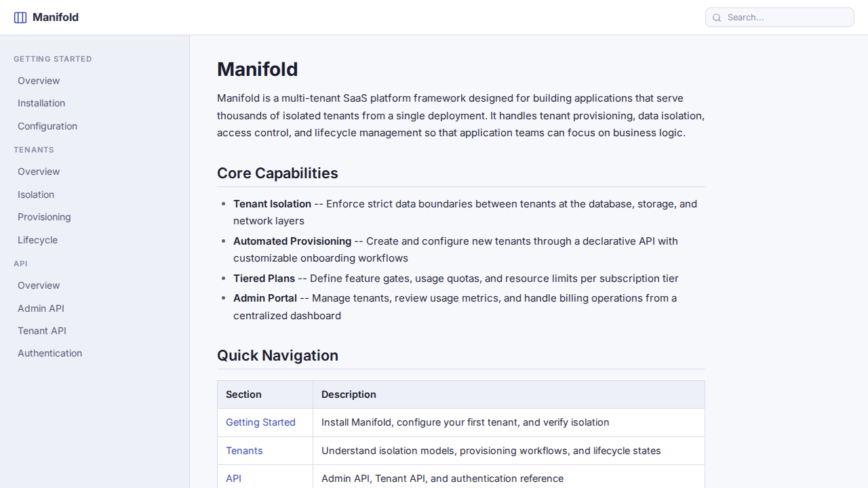
Task: Click the Manifold logo icon
Action: 20,17
